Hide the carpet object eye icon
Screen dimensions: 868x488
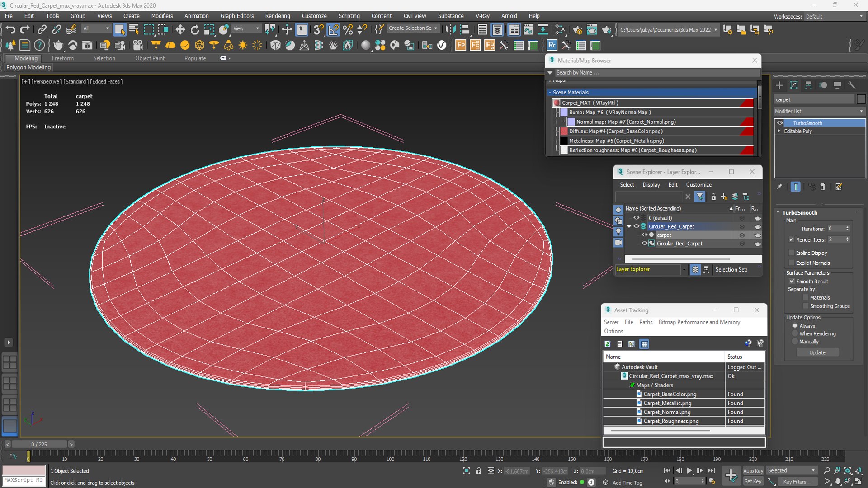645,235
